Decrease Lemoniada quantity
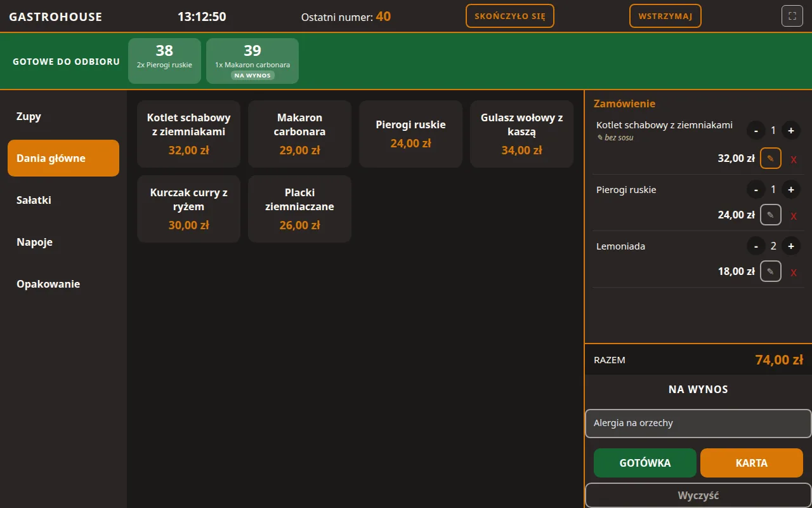This screenshot has width=812, height=508. [756, 246]
